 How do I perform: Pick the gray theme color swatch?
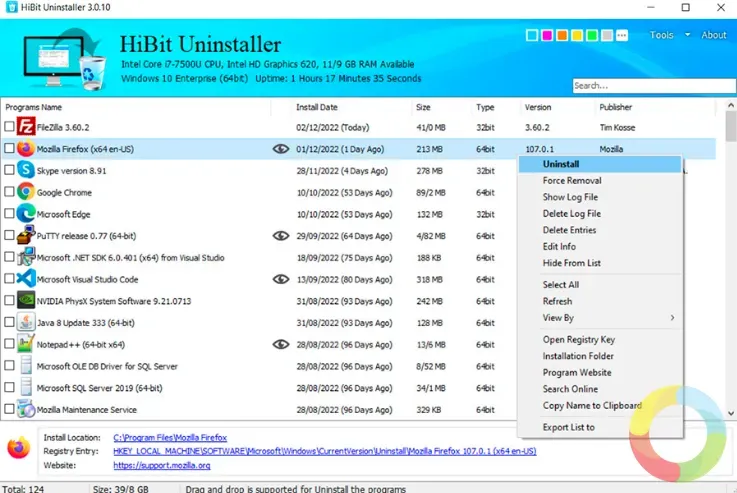[x=607, y=35]
